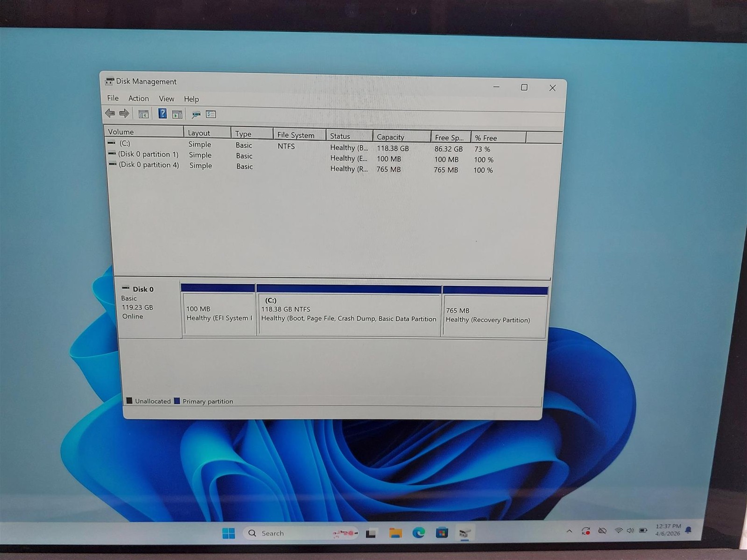Open the Action menu
The height and width of the screenshot is (560, 747).
139,98
